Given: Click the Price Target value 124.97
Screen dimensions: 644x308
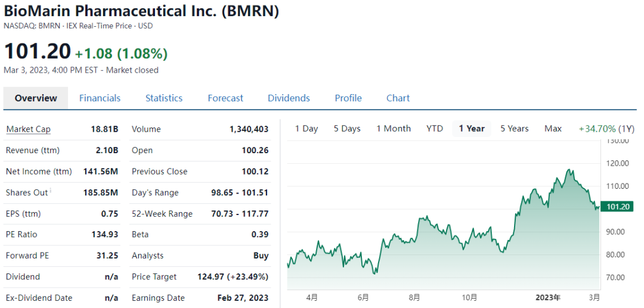Looking at the screenshot, I should pos(233,277).
